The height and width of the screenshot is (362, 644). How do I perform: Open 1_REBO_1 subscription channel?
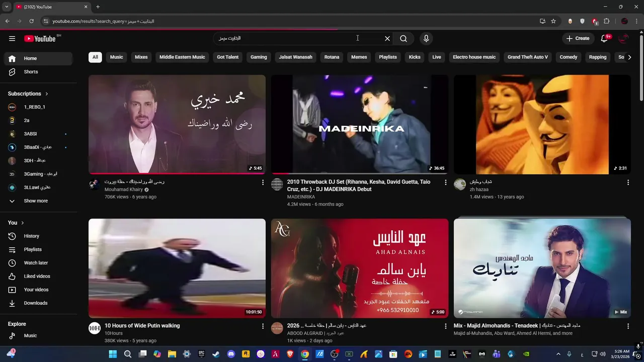point(38,107)
